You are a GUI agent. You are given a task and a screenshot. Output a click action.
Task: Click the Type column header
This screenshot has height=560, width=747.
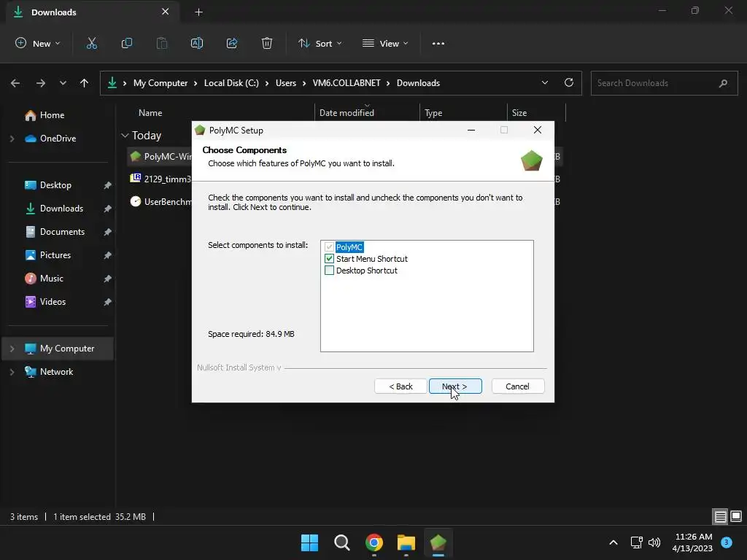(433, 113)
